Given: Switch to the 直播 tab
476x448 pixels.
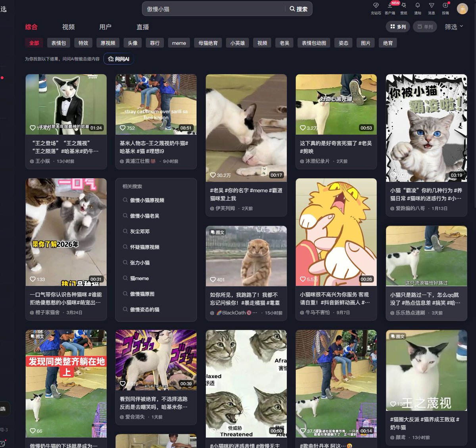Looking at the screenshot, I should pos(143,27).
